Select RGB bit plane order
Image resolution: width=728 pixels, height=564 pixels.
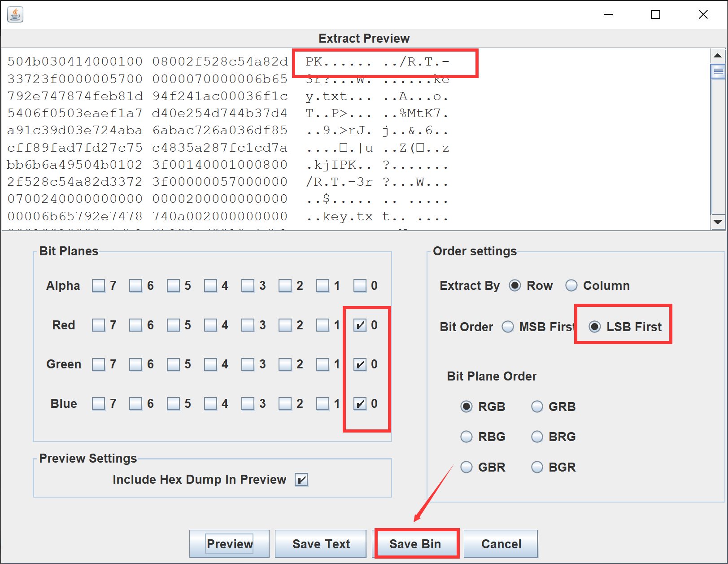[466, 407]
